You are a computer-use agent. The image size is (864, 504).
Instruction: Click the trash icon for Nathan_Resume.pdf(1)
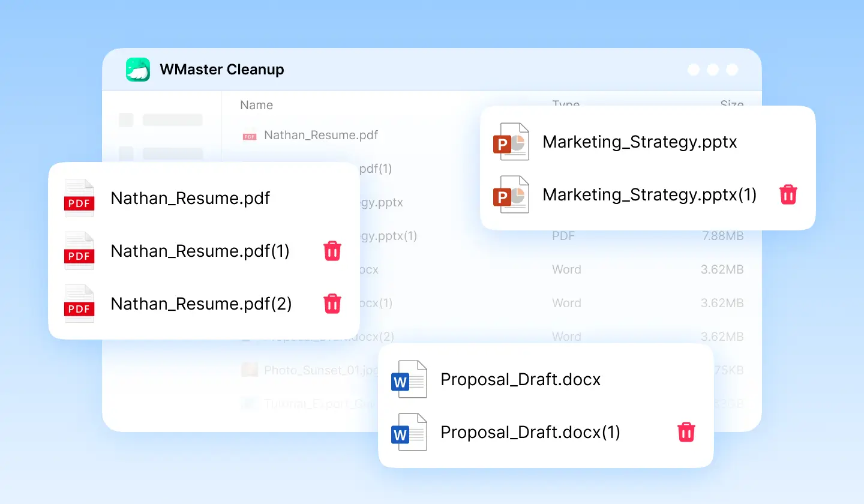[332, 251]
